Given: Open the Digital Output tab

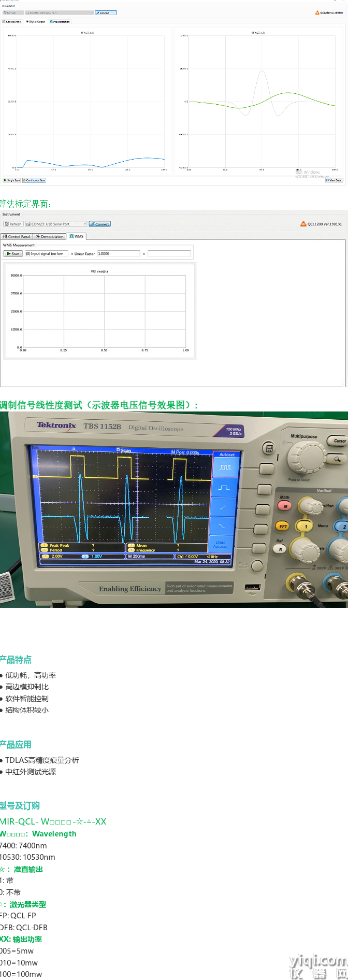Looking at the screenshot, I should [36, 22].
